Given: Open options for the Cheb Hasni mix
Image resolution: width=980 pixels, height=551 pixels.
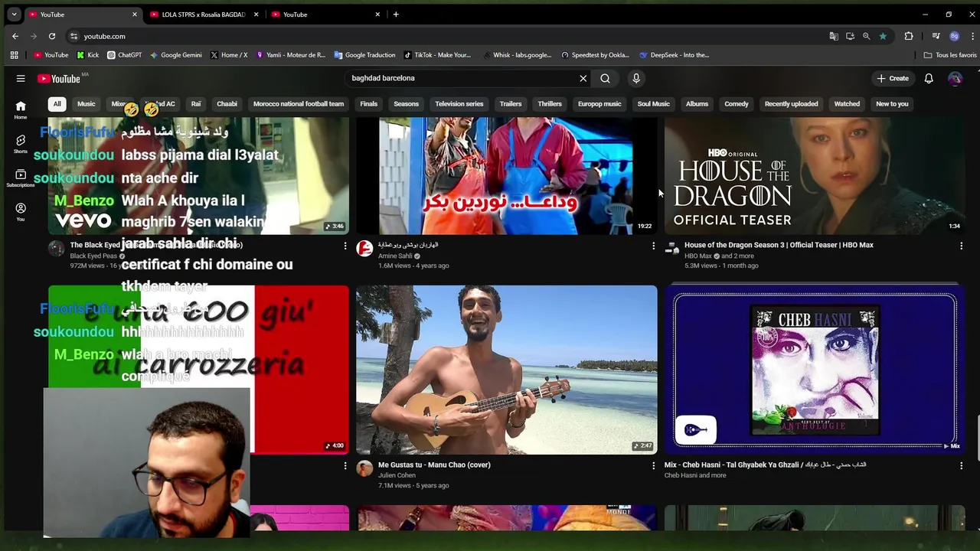Looking at the screenshot, I should 961,465.
